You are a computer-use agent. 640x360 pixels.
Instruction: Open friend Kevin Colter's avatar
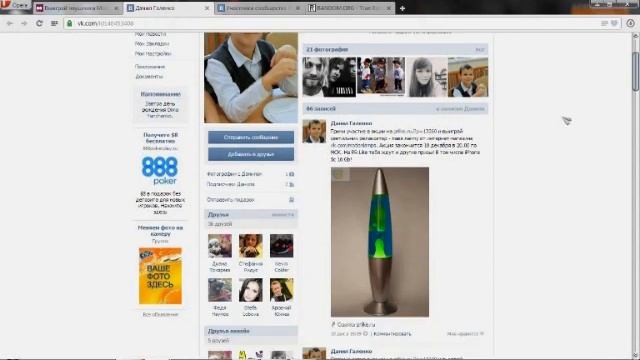281,246
